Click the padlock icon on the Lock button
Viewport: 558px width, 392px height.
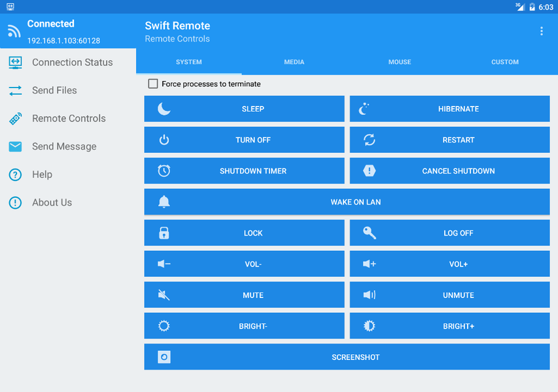coord(164,233)
